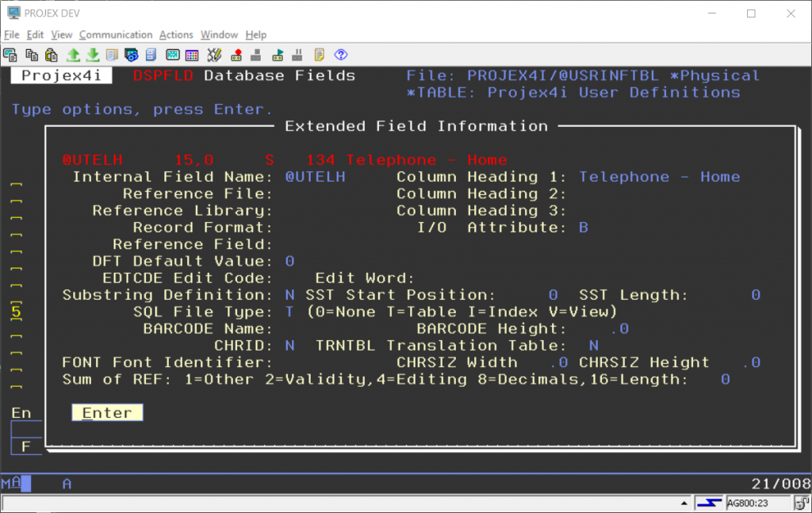Click the SST Length value 0
The width and height of the screenshot is (812, 513).
point(756,295)
